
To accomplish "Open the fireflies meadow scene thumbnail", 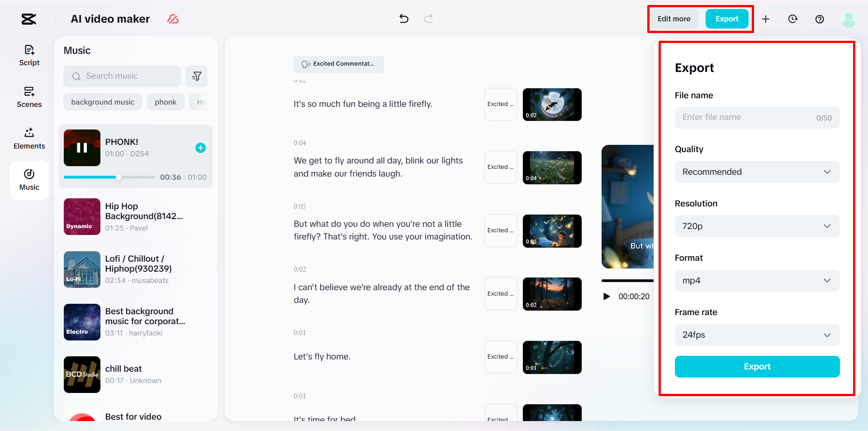I will pos(552,168).
